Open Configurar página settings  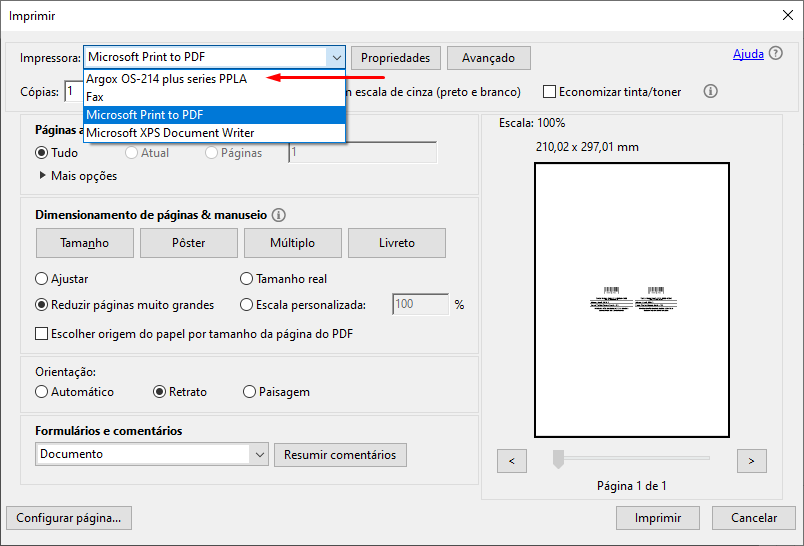click(69, 518)
